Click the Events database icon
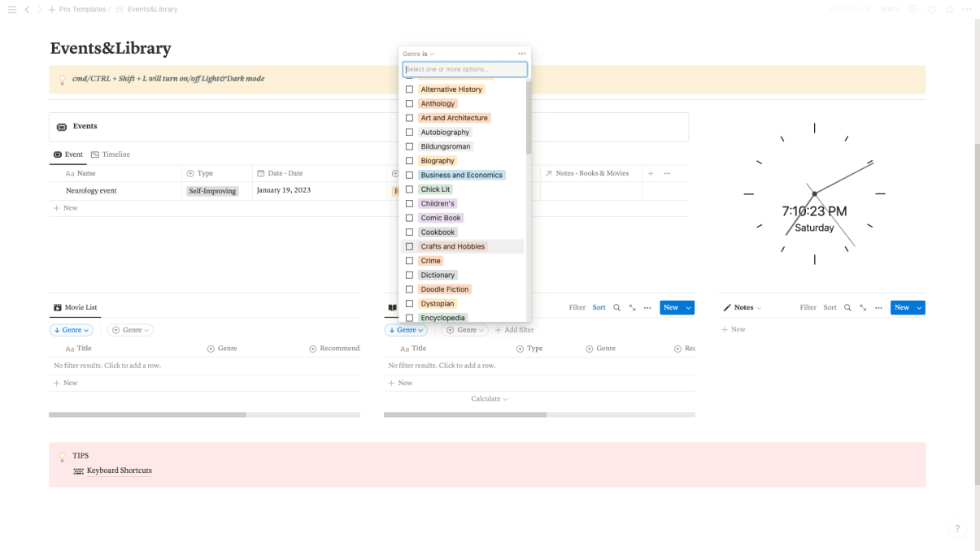The image size is (980, 551). (62, 127)
